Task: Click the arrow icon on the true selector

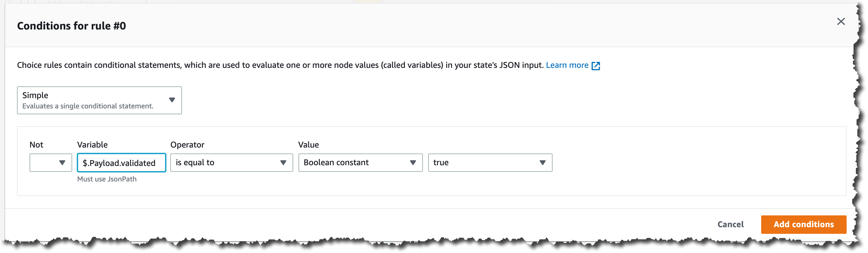Action: [542, 163]
